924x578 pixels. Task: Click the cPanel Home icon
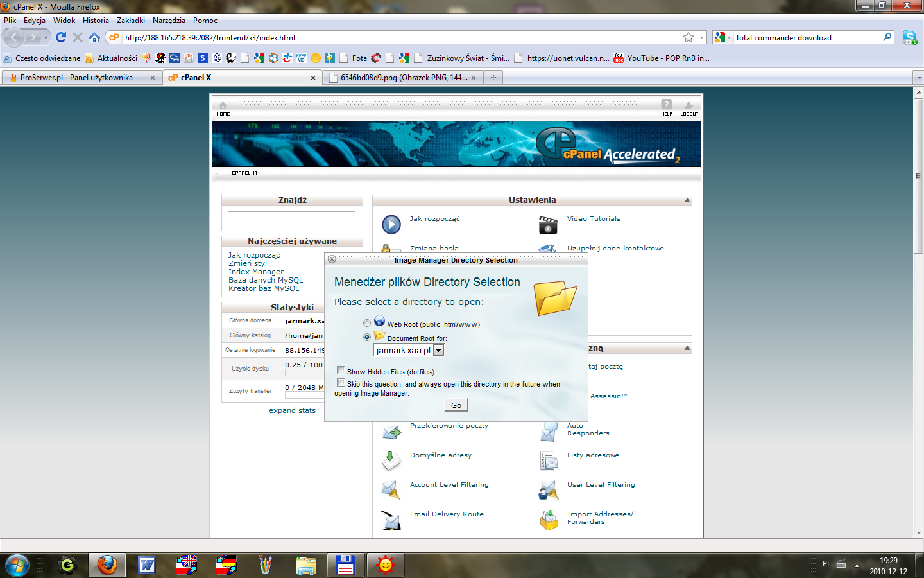[x=223, y=106]
